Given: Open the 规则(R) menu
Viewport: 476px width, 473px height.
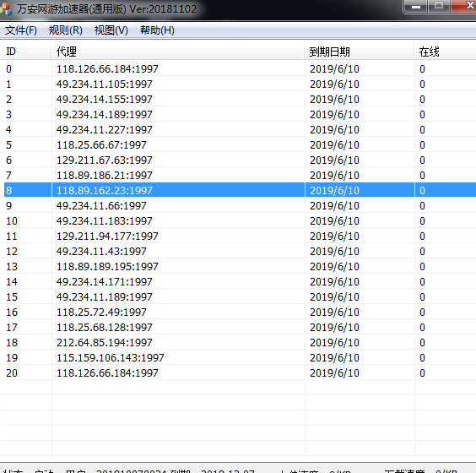Looking at the screenshot, I should (x=66, y=30).
